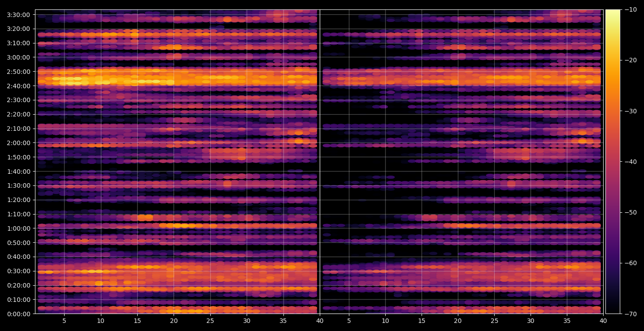Click the 2:10:00 time axis label

[x=19, y=129]
